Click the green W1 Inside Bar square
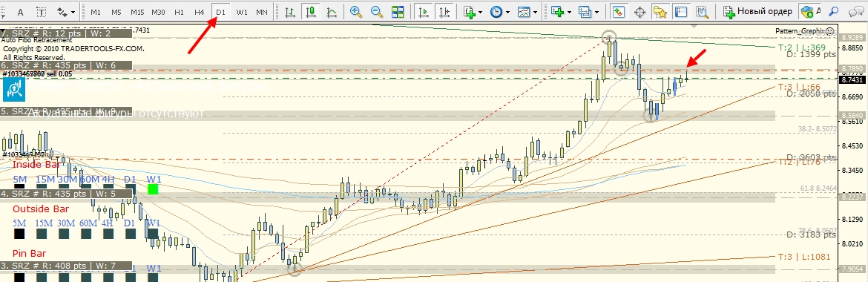 (x=153, y=189)
